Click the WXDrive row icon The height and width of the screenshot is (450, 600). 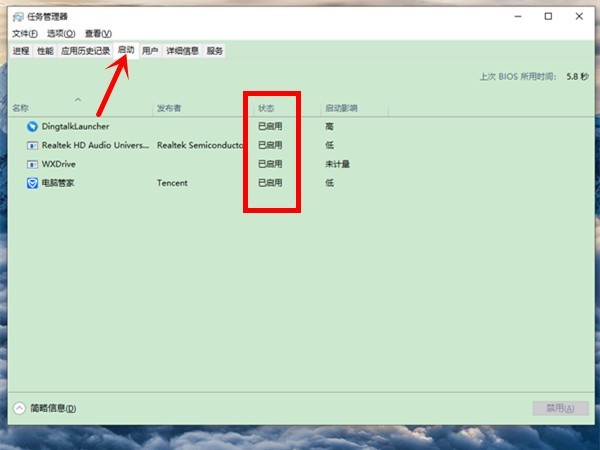point(32,164)
